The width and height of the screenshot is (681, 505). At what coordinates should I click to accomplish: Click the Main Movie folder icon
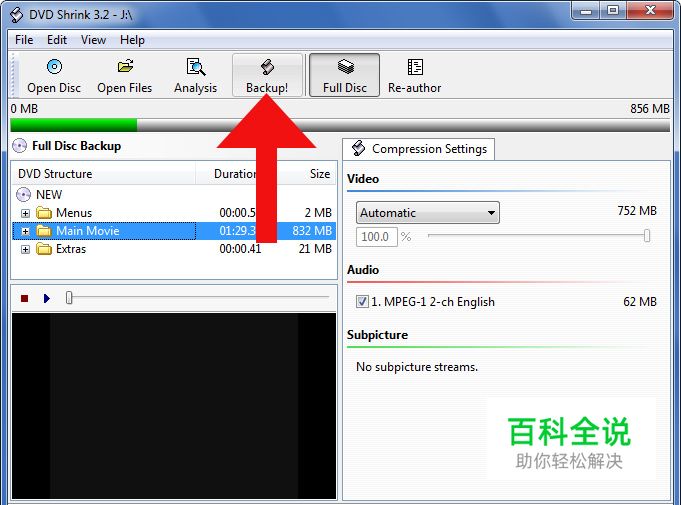(43, 231)
